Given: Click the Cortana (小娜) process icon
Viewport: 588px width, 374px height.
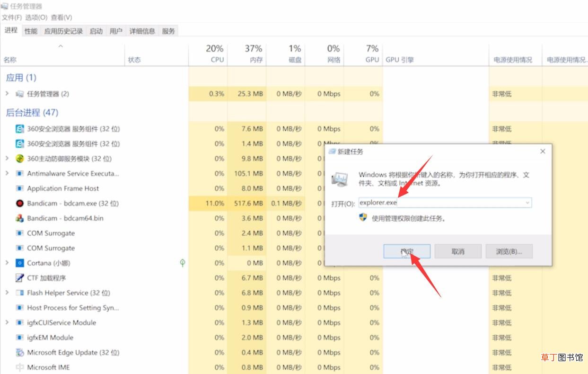Looking at the screenshot, I should tap(19, 263).
